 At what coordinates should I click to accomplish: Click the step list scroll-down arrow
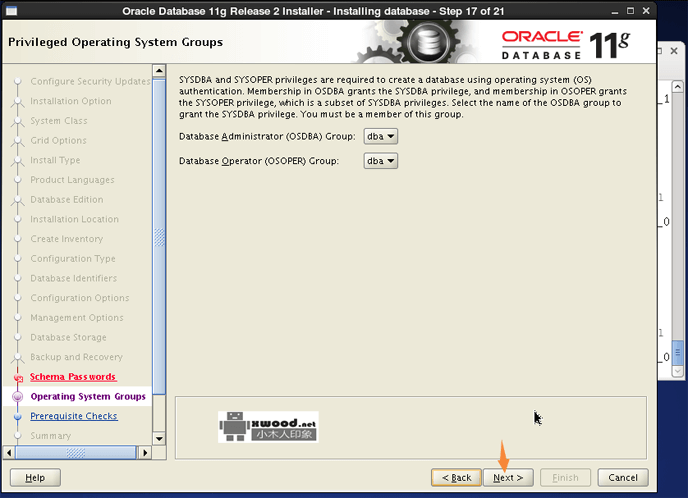[x=158, y=438]
